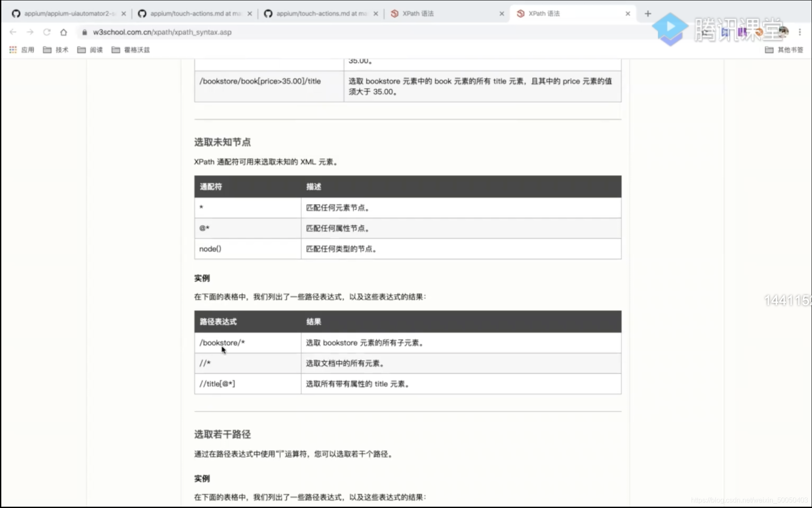This screenshot has width=812, height=508.
Task: Open a new browser tab
Action: tap(648, 13)
